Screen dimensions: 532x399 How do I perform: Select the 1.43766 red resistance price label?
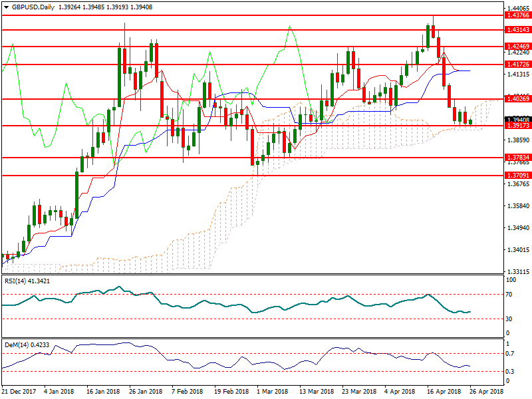[517, 15]
